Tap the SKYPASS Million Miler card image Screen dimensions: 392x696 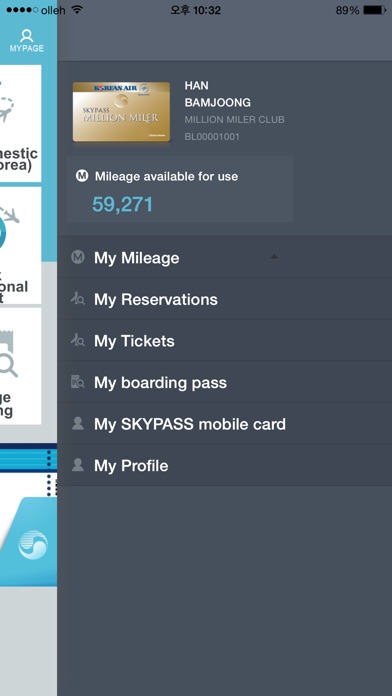[x=121, y=112]
